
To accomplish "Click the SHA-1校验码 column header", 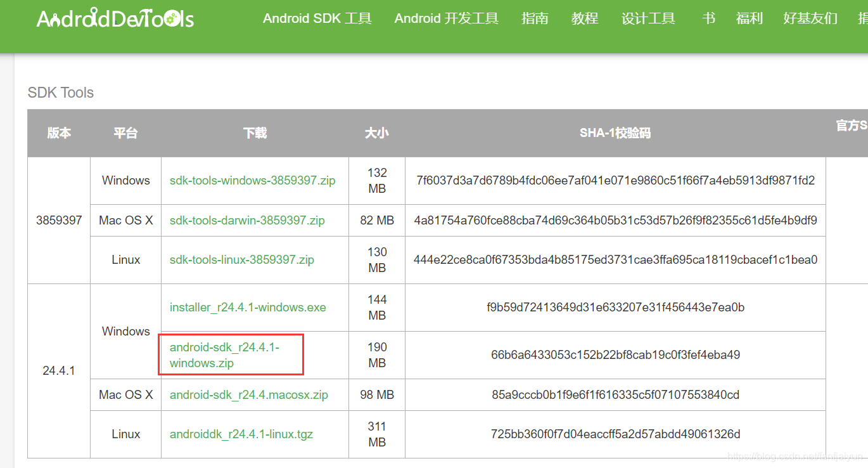I will click(x=615, y=133).
